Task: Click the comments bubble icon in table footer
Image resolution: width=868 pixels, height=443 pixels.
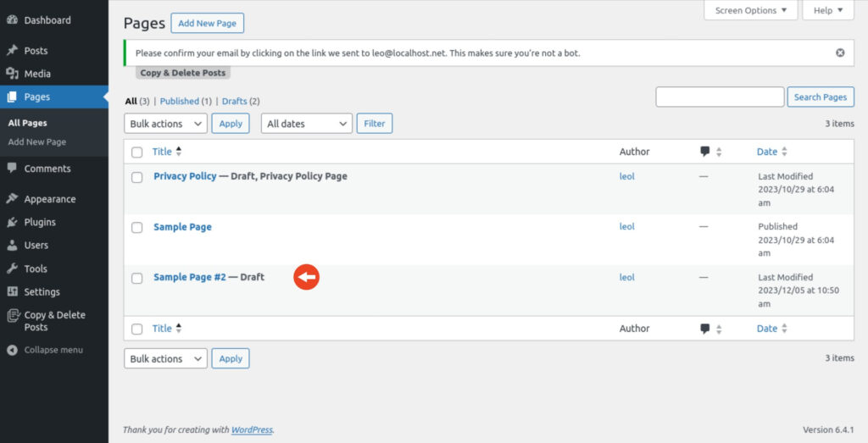Action: 704,329
